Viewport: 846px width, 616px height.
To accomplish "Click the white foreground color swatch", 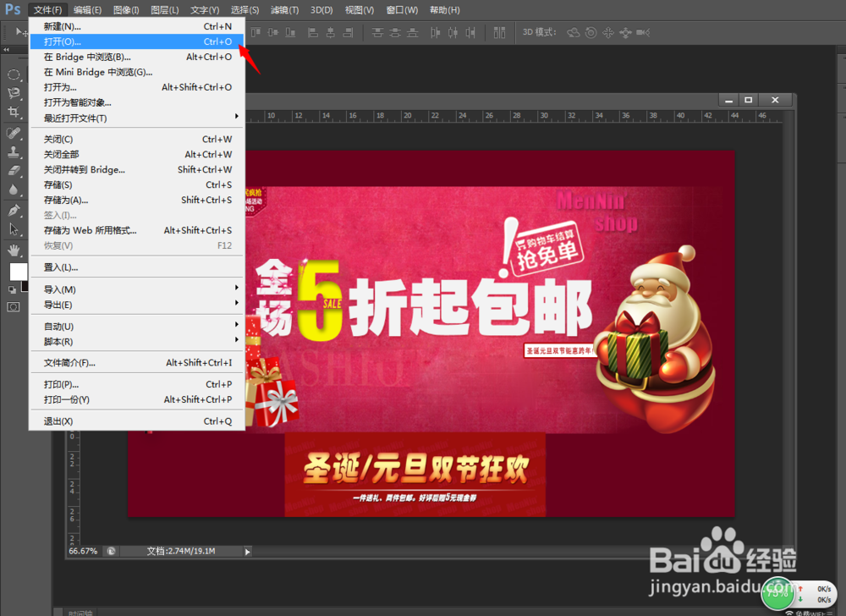I will [18, 272].
